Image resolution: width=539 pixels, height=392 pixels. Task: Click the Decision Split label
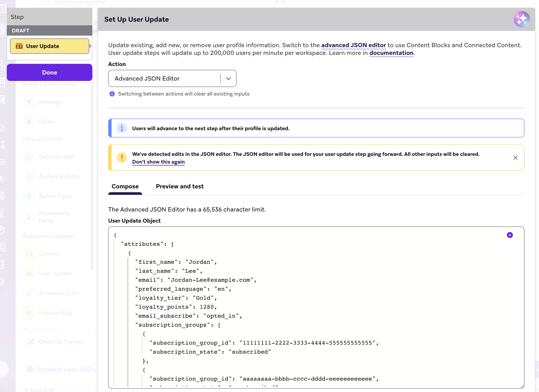pos(57,157)
